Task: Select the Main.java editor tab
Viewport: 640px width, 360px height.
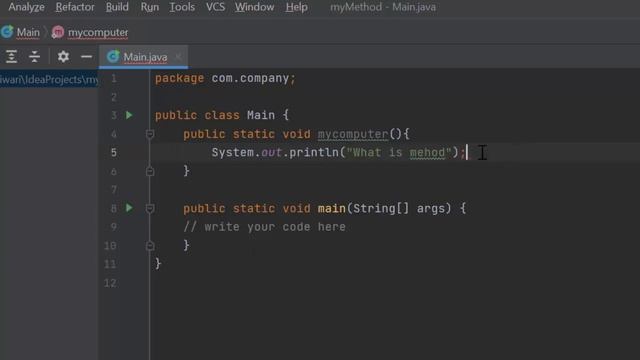Action: pyautogui.click(x=145, y=57)
